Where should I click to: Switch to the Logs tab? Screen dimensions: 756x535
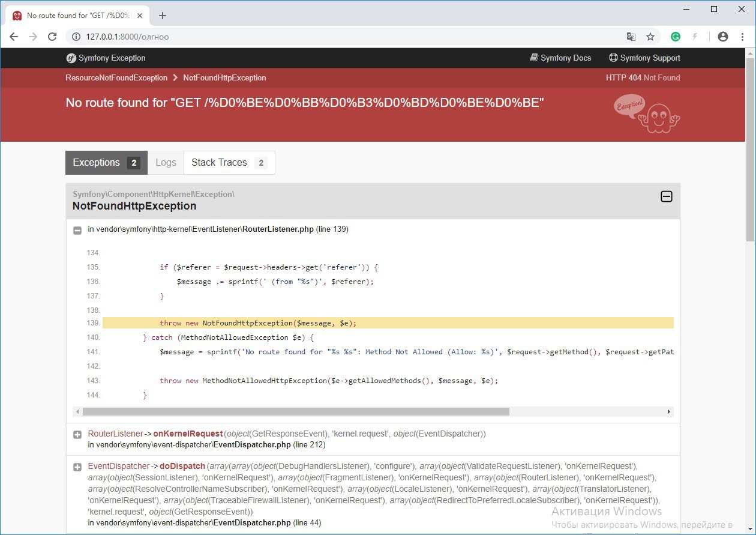[x=166, y=163]
